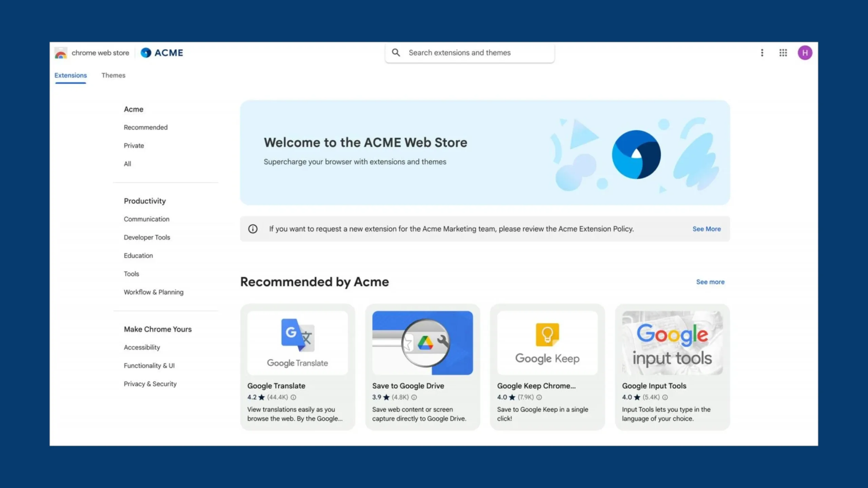Viewport: 868px width, 488px height.
Task: Click the Chrome Web Store rainbow logo
Action: click(x=61, y=53)
